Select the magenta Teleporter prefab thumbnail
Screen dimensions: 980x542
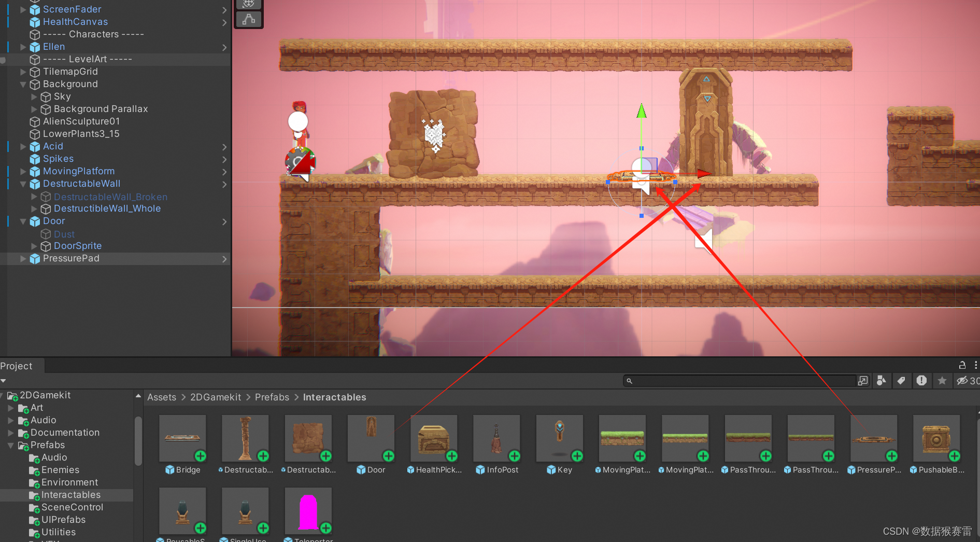(x=308, y=510)
